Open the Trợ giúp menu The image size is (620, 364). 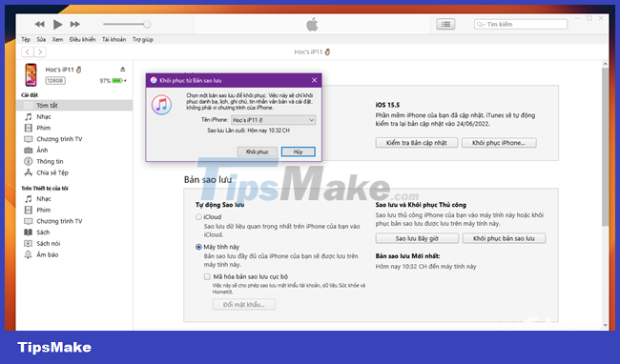143,39
